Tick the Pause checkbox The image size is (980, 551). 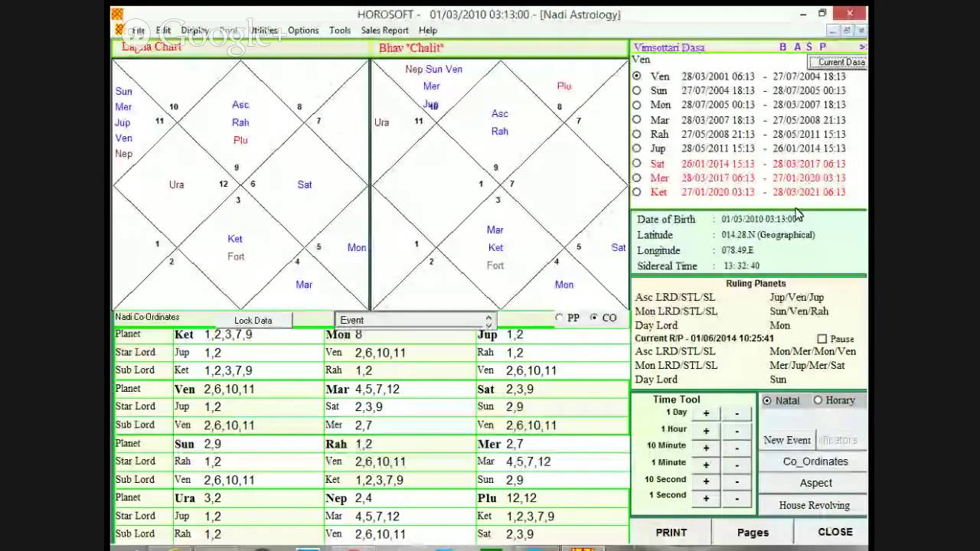coord(822,339)
